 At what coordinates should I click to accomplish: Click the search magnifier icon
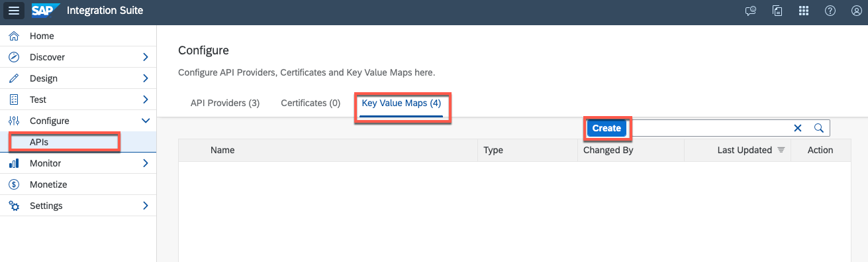click(819, 128)
